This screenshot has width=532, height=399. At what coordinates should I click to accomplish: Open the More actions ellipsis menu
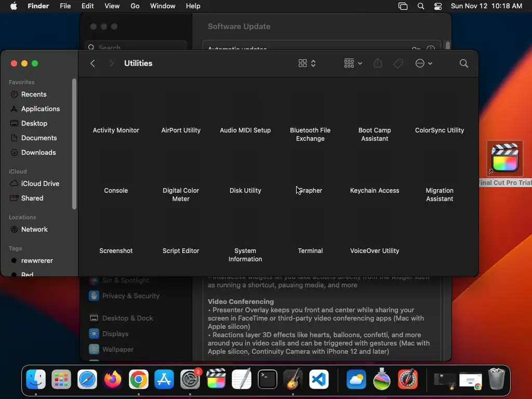click(x=424, y=63)
